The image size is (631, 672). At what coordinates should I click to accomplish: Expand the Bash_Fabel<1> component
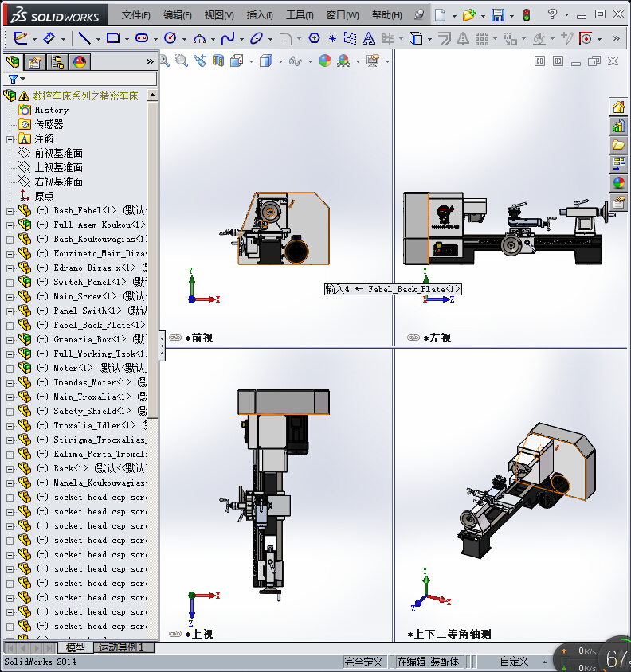[x=10, y=211]
